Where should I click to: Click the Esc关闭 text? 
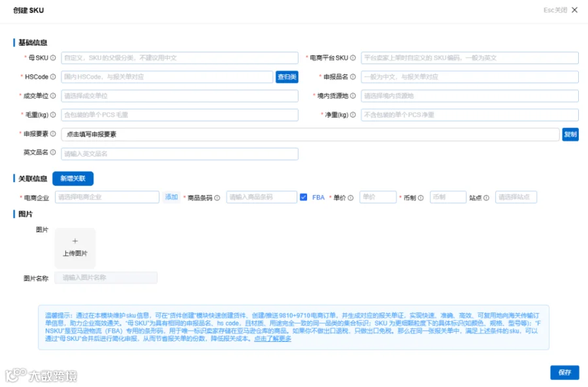555,10
